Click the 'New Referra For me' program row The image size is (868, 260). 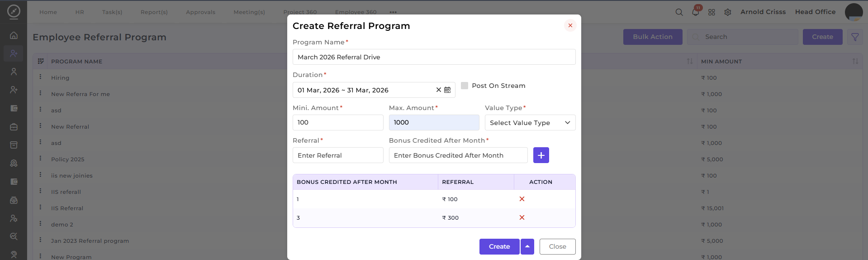(x=81, y=94)
